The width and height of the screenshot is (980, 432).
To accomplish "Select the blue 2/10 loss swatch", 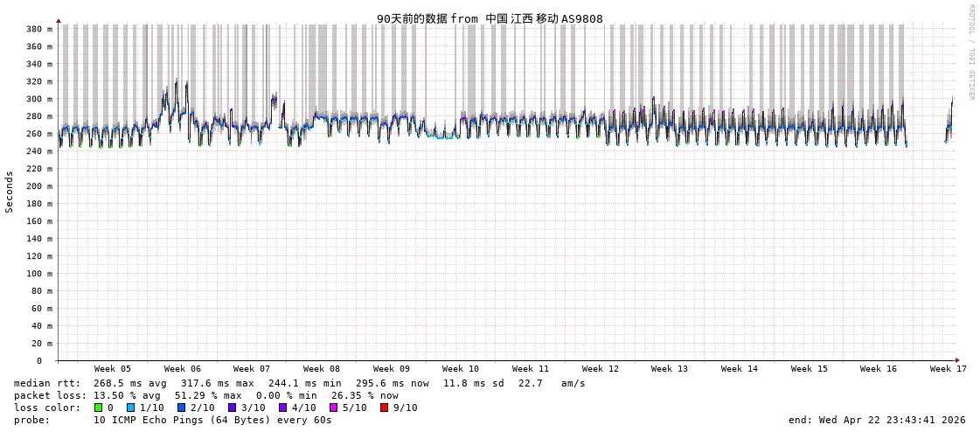I will pos(181,408).
